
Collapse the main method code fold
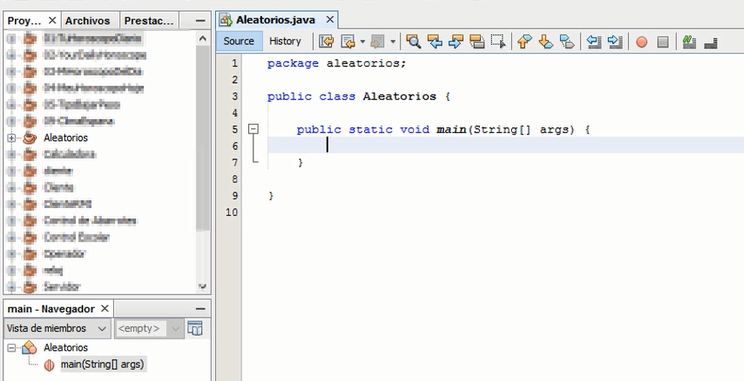point(254,129)
